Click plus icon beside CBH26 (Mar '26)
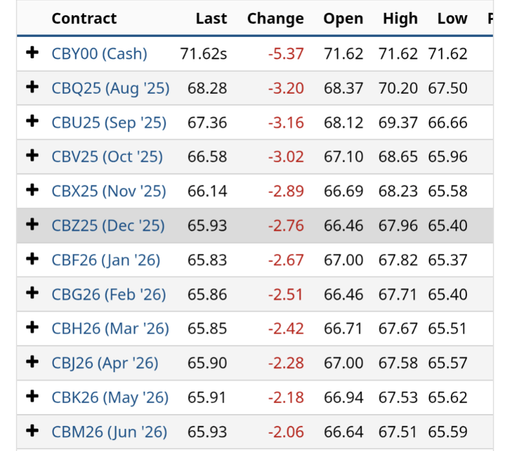The width and height of the screenshot is (510, 451). coord(32,328)
